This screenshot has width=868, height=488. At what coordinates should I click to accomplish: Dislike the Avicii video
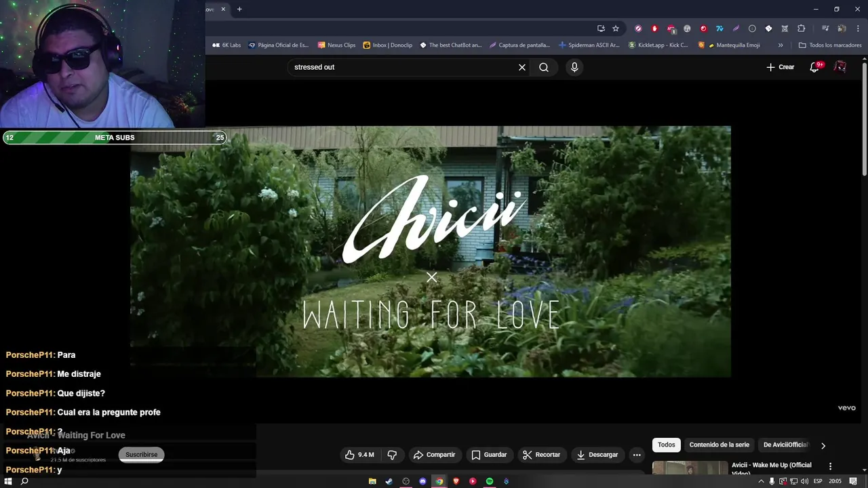pos(392,455)
